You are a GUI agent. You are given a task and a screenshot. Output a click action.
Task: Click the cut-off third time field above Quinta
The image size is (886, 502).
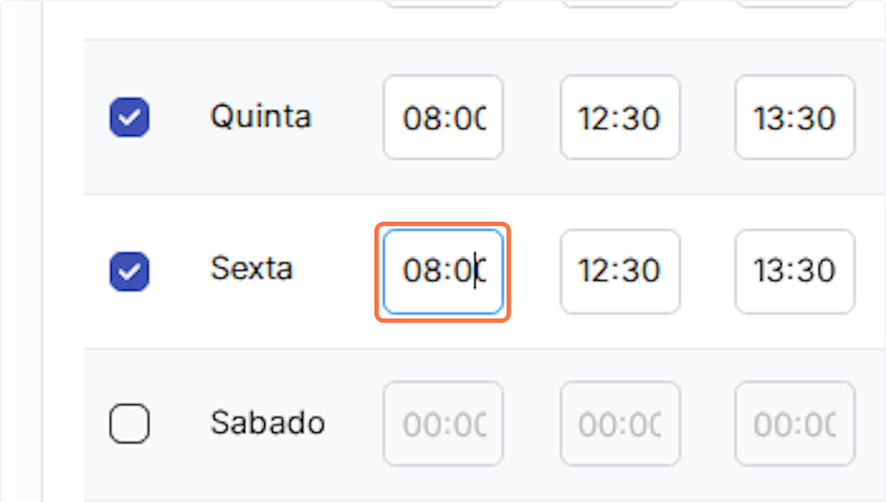pyautogui.click(x=794, y=4)
